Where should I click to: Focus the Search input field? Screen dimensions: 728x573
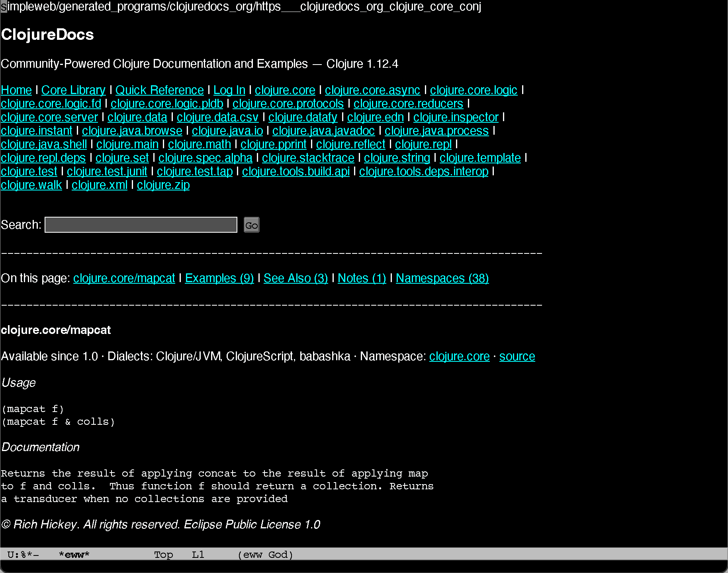pos(141,225)
